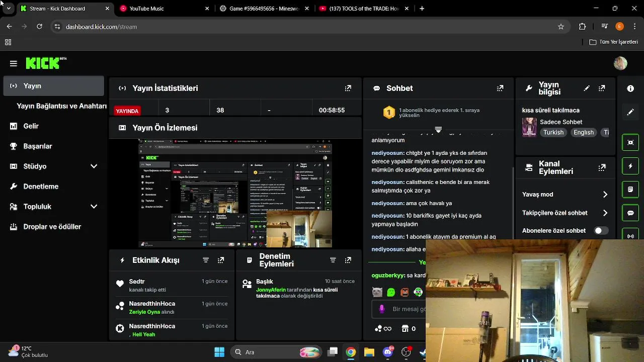Open File Explorer from the taskbar

[x=369, y=352]
